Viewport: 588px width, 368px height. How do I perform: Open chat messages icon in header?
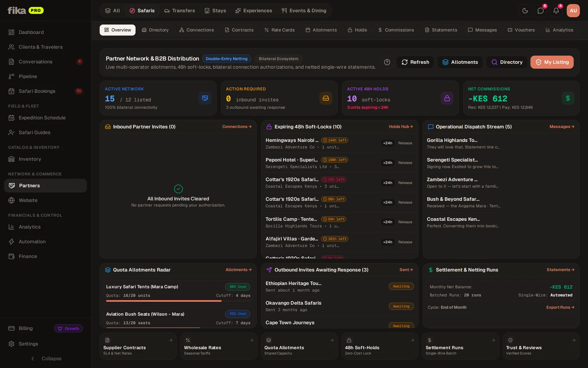541,11
